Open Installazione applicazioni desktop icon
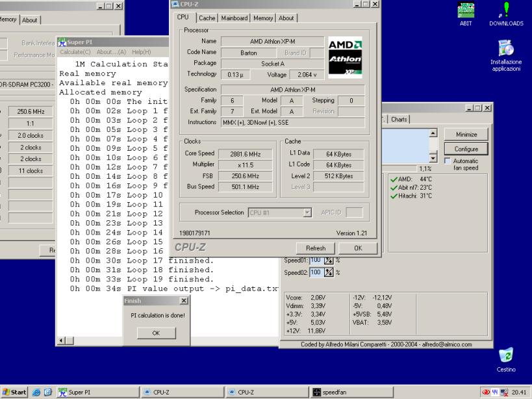532x399 pixels. tap(506, 55)
